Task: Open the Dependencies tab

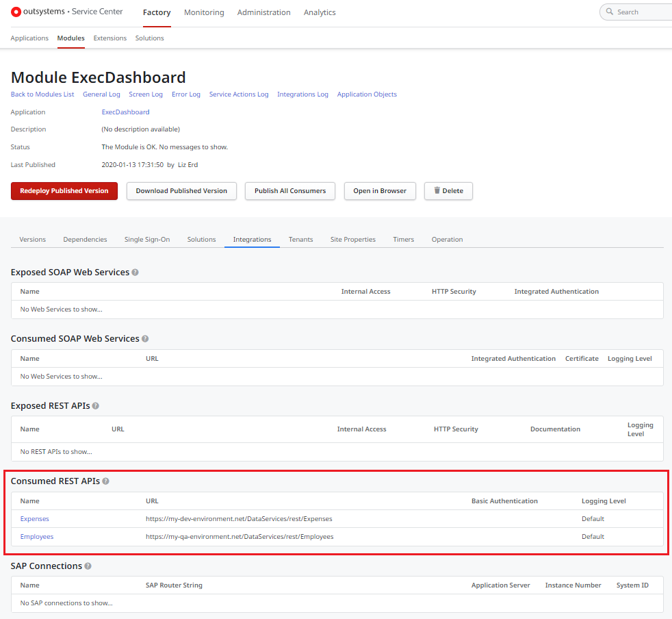Action: click(85, 239)
